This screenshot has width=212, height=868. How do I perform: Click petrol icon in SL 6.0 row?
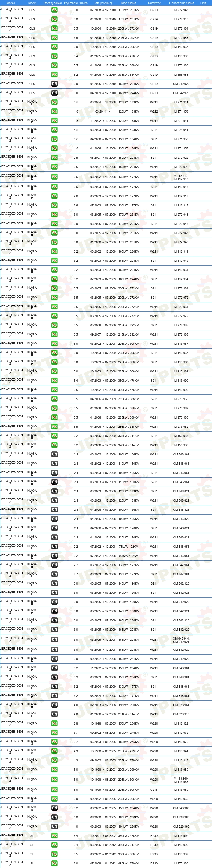tap(54, 864)
